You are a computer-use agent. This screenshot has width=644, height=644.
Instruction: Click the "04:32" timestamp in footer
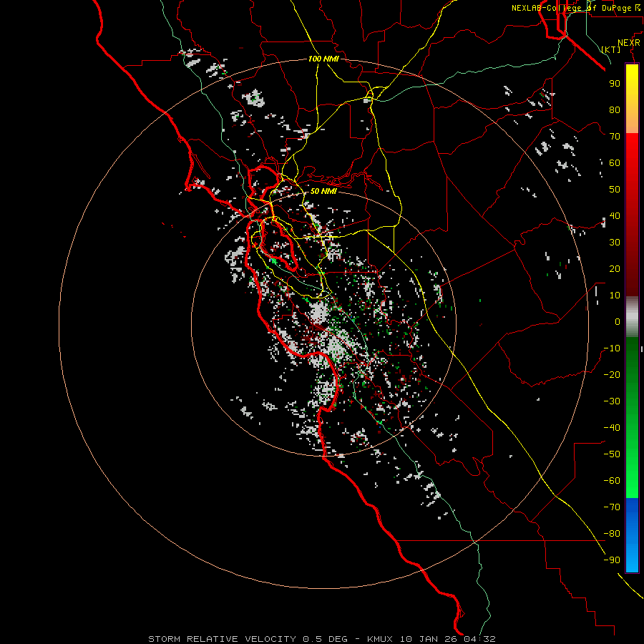(x=479, y=639)
